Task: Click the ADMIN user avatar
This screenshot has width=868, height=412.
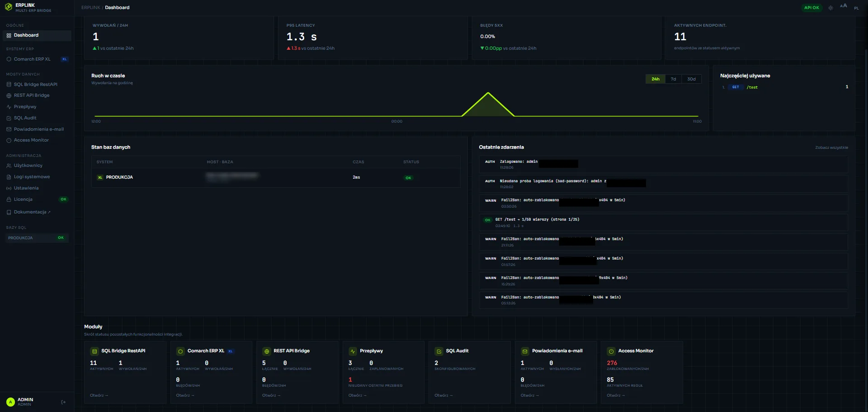Action: pos(10,402)
